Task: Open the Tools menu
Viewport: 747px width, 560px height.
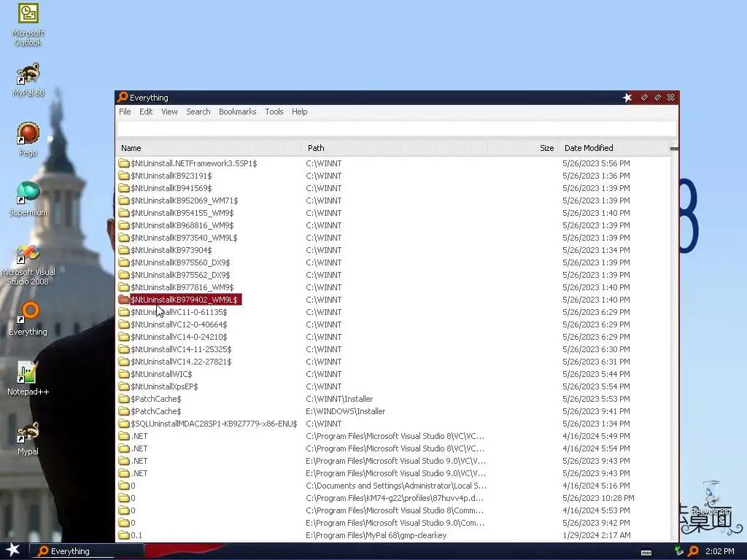Action: 274,112
